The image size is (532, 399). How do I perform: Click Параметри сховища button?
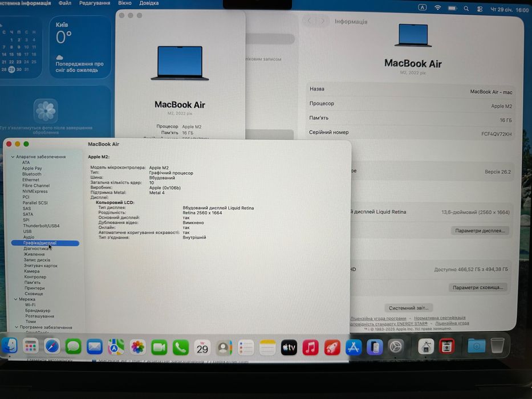[478, 287]
